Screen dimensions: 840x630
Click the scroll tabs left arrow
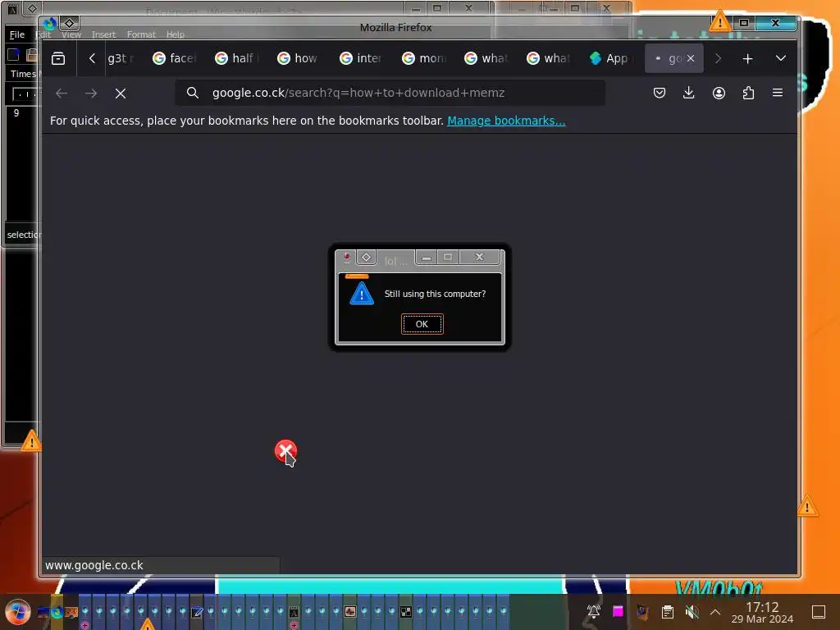click(92, 58)
